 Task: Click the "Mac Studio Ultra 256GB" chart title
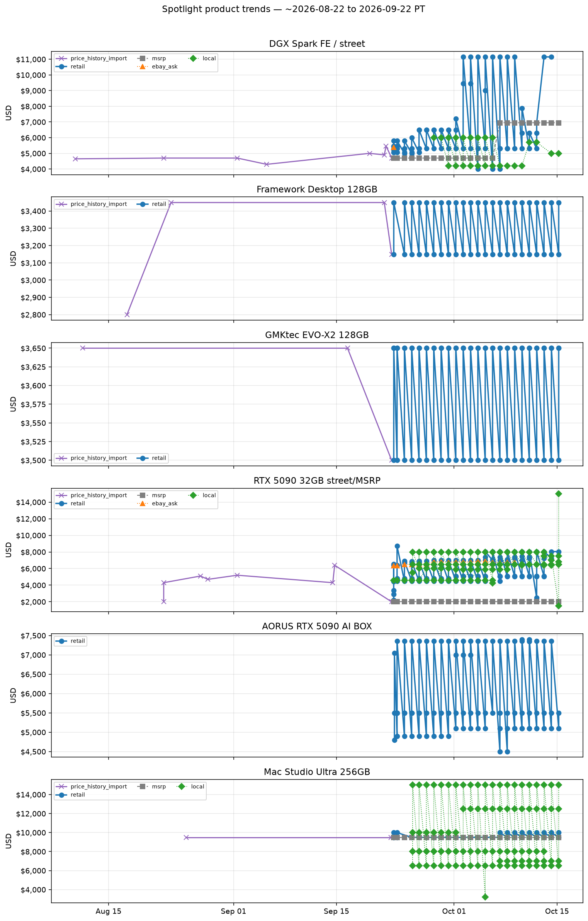(317, 772)
